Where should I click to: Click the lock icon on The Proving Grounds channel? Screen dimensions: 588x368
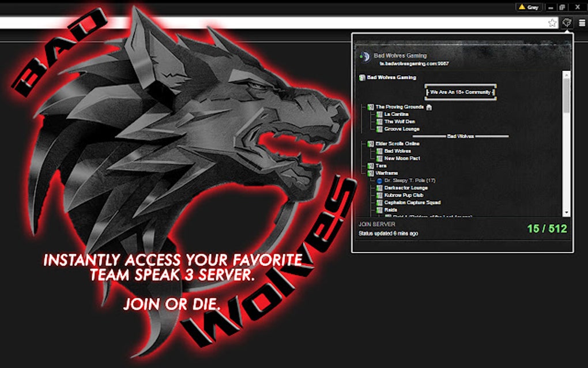tap(429, 107)
